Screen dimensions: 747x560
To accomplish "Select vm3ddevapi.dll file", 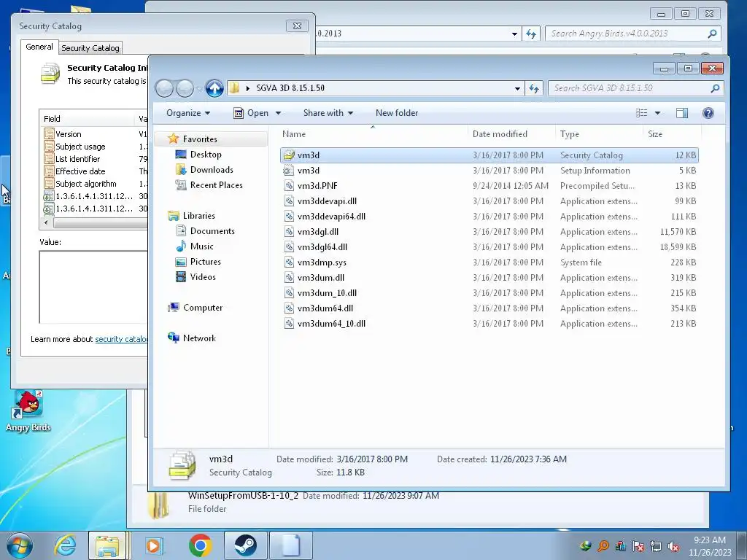I will pyautogui.click(x=489, y=201).
